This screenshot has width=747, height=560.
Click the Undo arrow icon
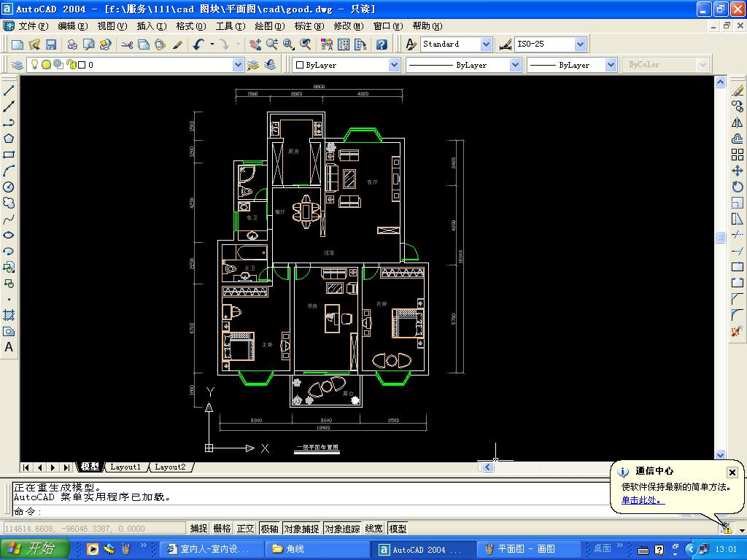pyautogui.click(x=198, y=44)
